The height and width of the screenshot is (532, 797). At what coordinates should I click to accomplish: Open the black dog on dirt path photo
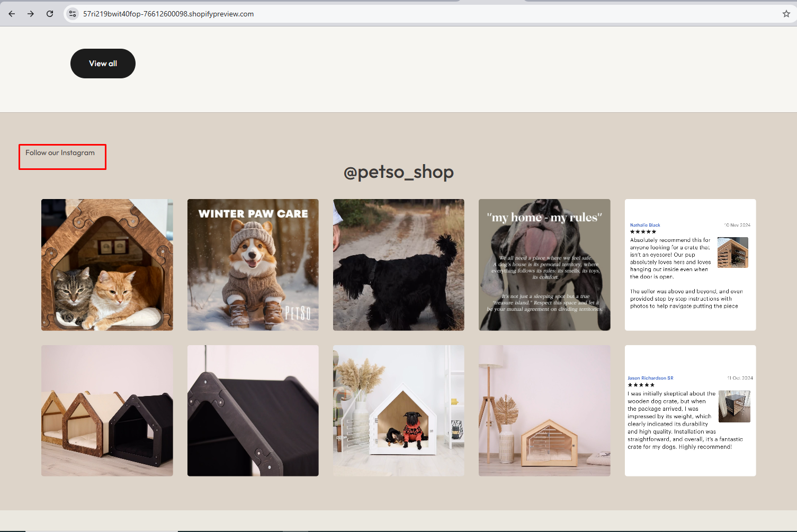tap(399, 265)
